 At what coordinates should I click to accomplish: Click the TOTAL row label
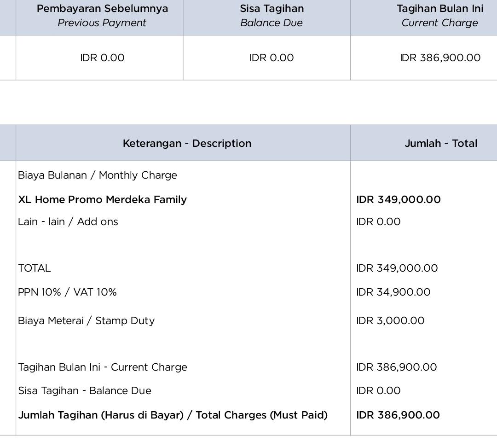pos(35,268)
